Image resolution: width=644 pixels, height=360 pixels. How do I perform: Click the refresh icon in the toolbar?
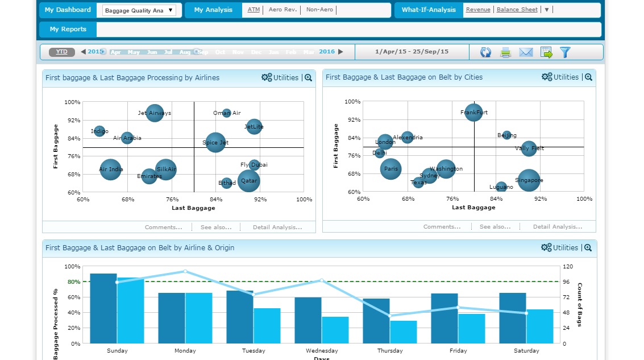[x=485, y=52]
